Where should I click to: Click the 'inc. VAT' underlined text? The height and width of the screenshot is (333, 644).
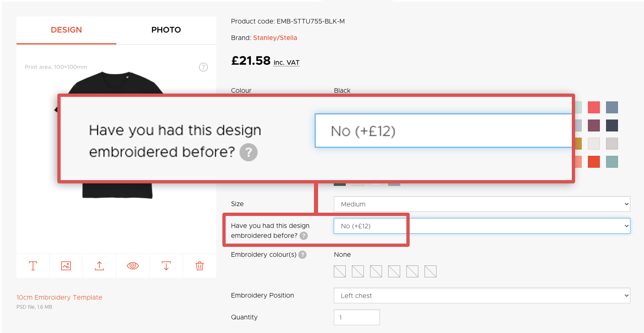click(286, 63)
